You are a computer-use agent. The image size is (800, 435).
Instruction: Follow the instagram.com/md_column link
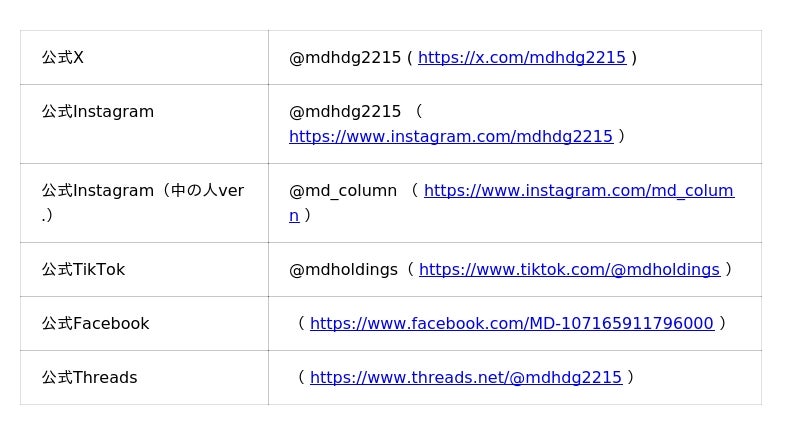click(x=578, y=191)
